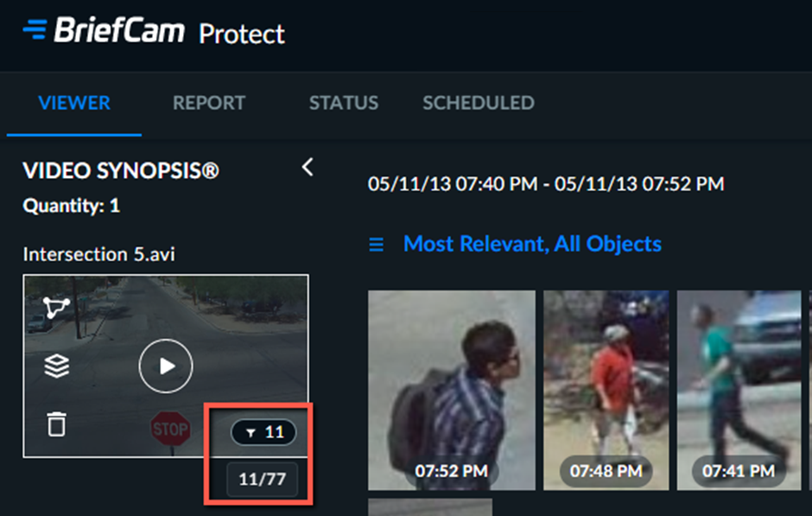Delete the Intersection 5.avi synopsis
812x516 pixels.
(56, 424)
